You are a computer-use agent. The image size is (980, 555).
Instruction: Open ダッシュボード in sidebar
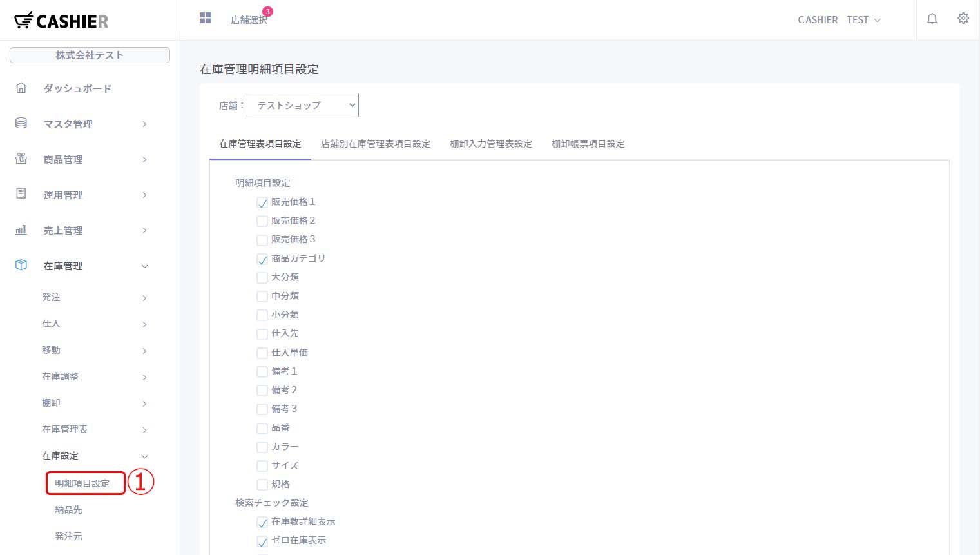click(77, 88)
